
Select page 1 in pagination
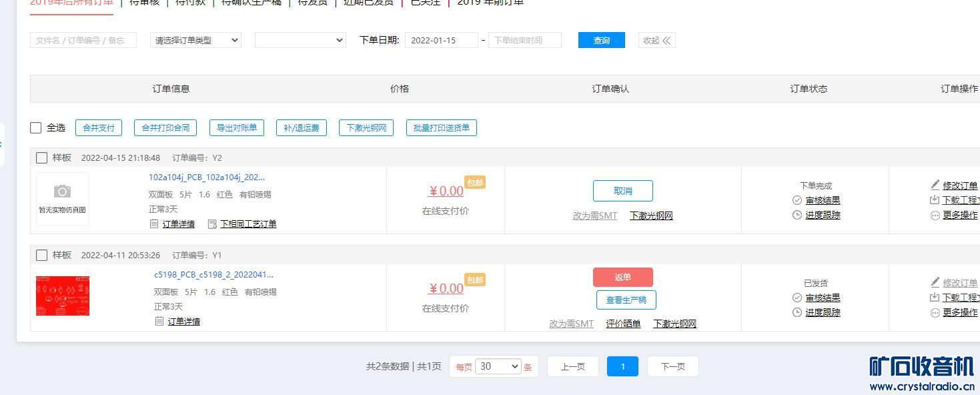(623, 366)
